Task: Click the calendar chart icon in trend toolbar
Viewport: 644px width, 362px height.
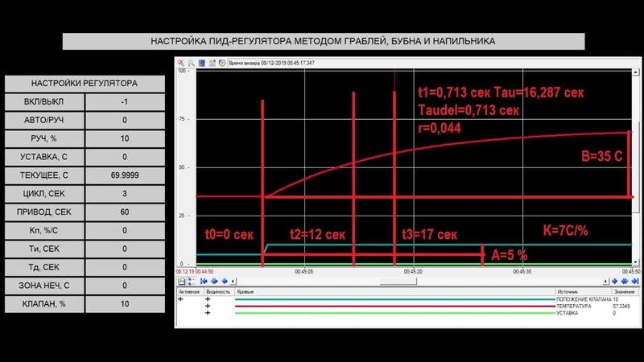Action: [212, 63]
